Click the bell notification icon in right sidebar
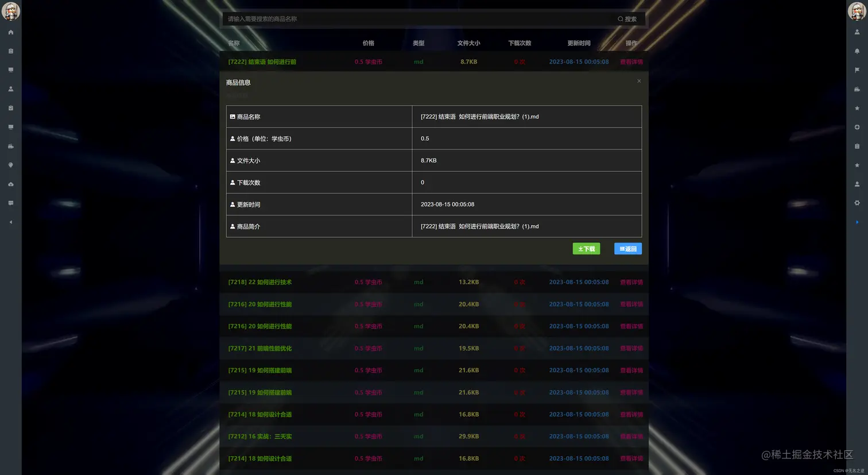This screenshot has width=868, height=475. (857, 51)
